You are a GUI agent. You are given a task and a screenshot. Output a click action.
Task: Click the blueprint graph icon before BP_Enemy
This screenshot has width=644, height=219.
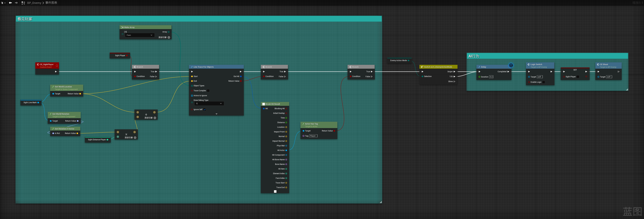tap(23, 3)
